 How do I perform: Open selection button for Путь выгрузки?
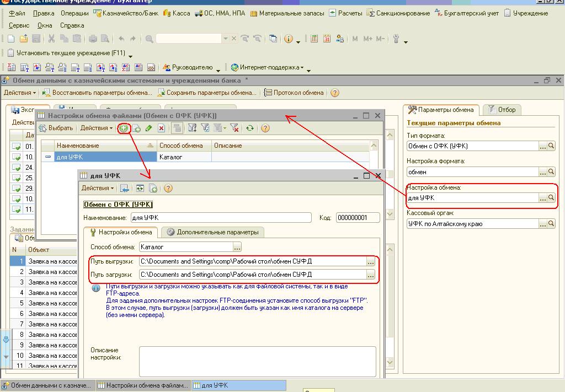[371, 261]
